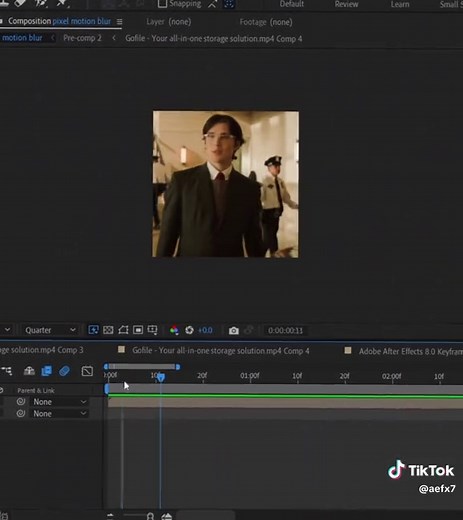Open the Composition panel menu icon
The width and height of the screenshot is (463, 520).
pos(119,22)
